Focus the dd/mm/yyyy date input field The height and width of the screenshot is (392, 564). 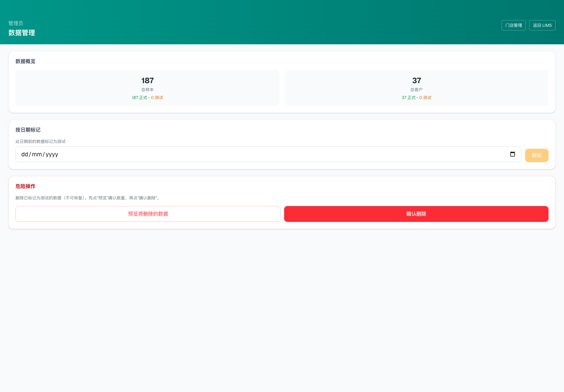[268, 154]
